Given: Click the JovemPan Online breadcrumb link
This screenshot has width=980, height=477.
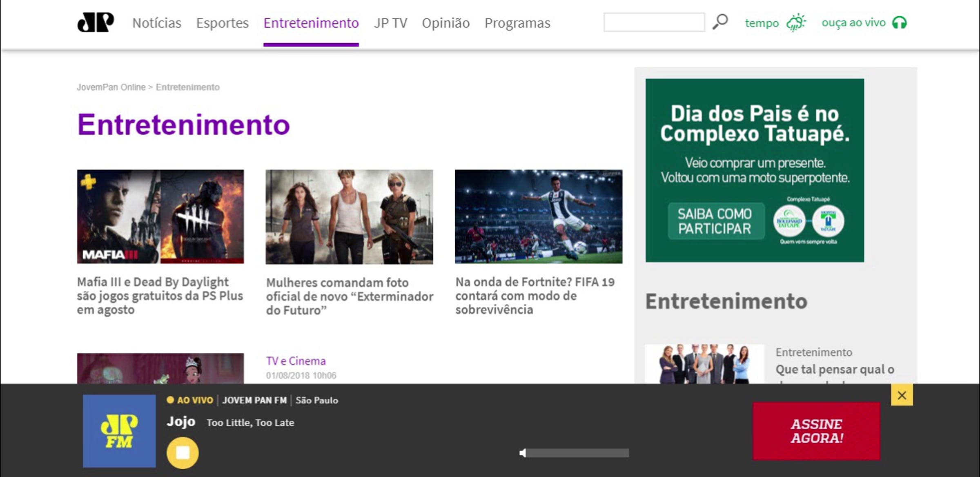Looking at the screenshot, I should [111, 87].
